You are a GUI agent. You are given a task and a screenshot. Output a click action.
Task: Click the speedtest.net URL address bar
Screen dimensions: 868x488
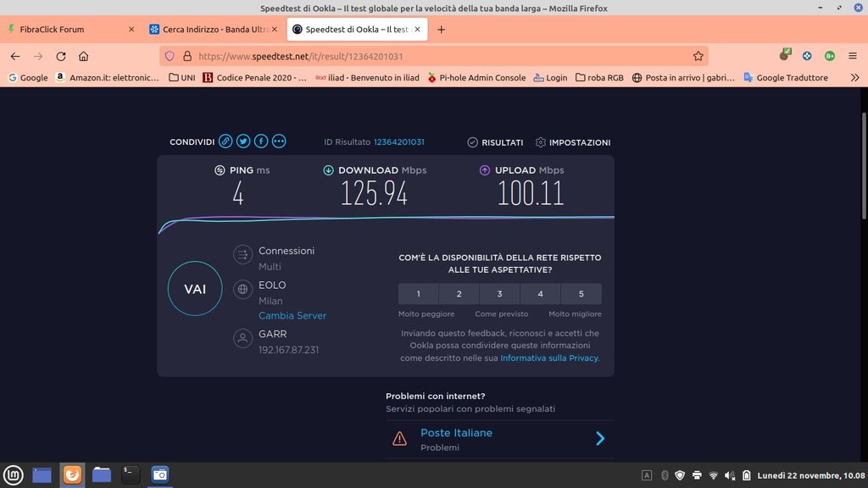pyautogui.click(x=433, y=56)
